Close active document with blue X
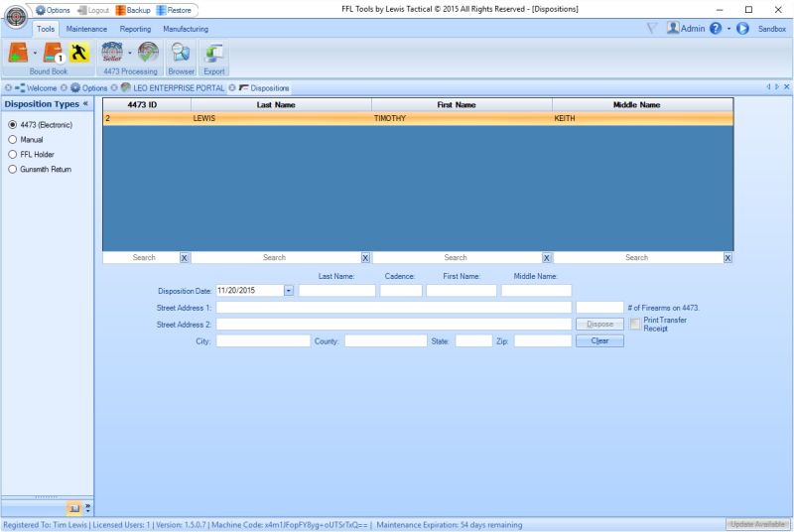The image size is (794, 532). click(786, 87)
